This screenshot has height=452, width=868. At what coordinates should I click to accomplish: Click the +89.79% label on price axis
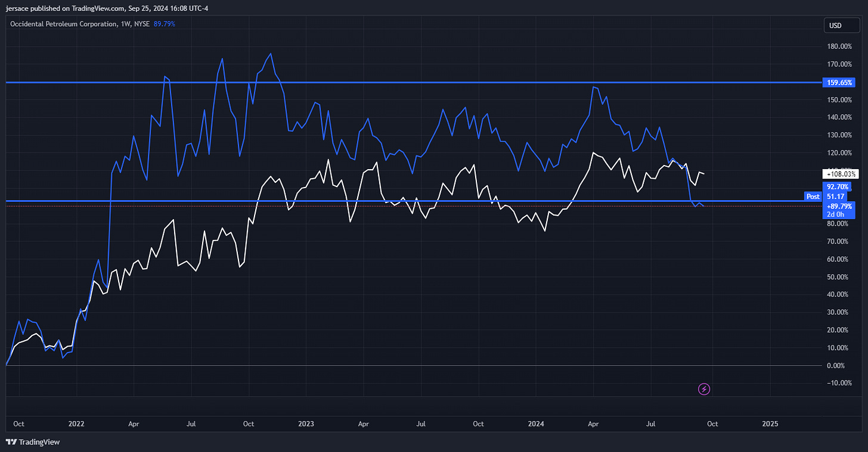point(839,205)
